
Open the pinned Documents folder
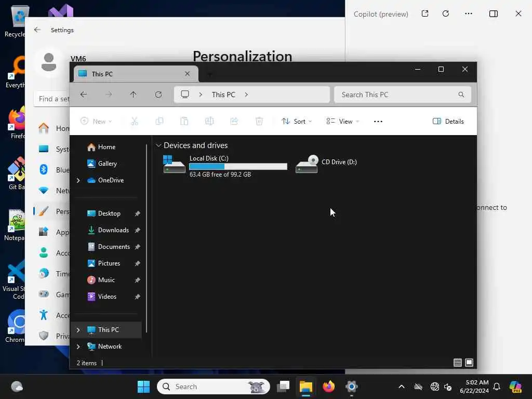[x=114, y=247]
